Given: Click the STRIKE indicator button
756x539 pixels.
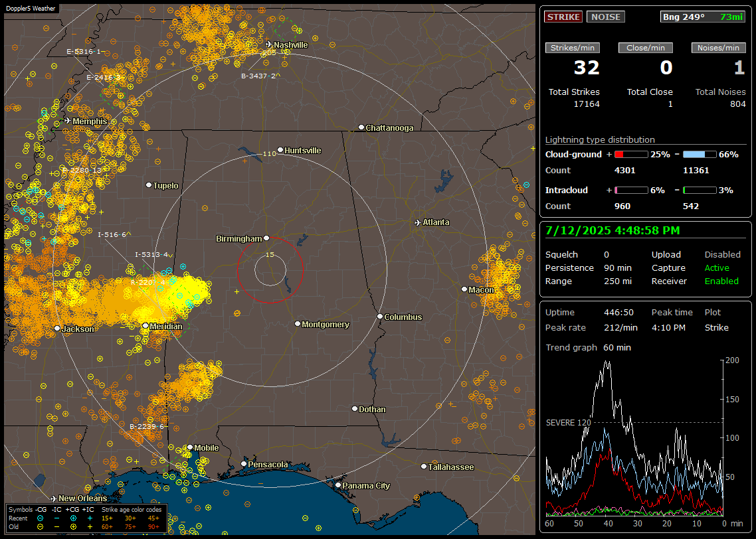Looking at the screenshot, I should [563, 17].
